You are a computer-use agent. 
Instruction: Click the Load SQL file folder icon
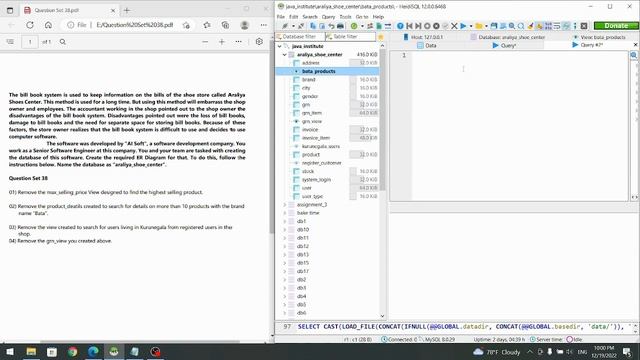[x=479, y=26]
